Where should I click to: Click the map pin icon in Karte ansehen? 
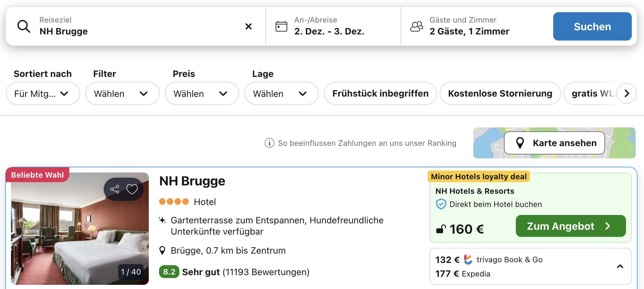(x=520, y=143)
